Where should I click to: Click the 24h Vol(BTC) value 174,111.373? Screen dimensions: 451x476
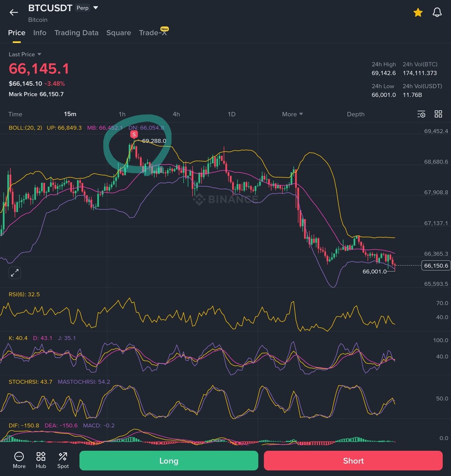click(420, 73)
